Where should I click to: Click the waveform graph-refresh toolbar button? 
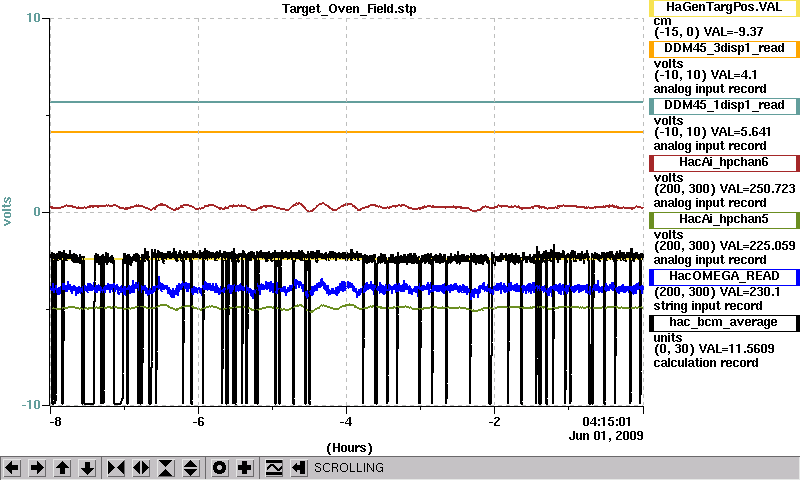274,468
